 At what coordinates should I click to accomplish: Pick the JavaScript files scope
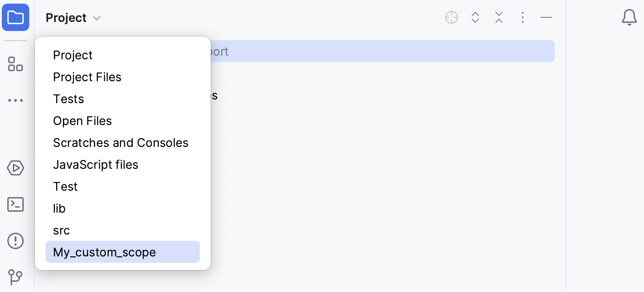point(96,164)
